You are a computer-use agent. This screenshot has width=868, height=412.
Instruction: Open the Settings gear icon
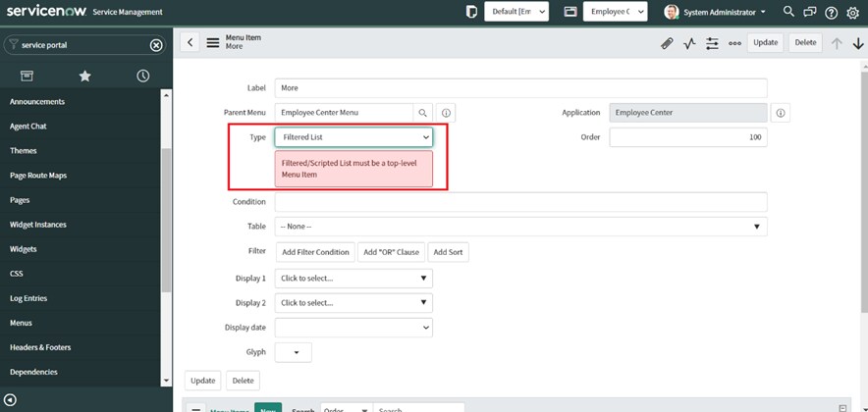(853, 12)
